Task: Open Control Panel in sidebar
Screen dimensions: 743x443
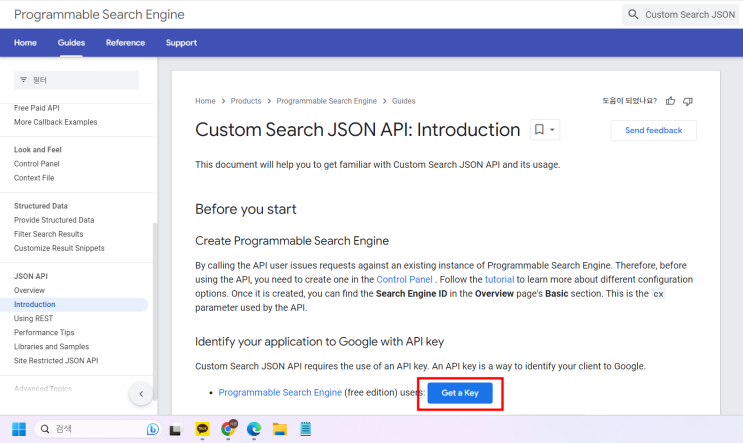Action: [x=36, y=164]
